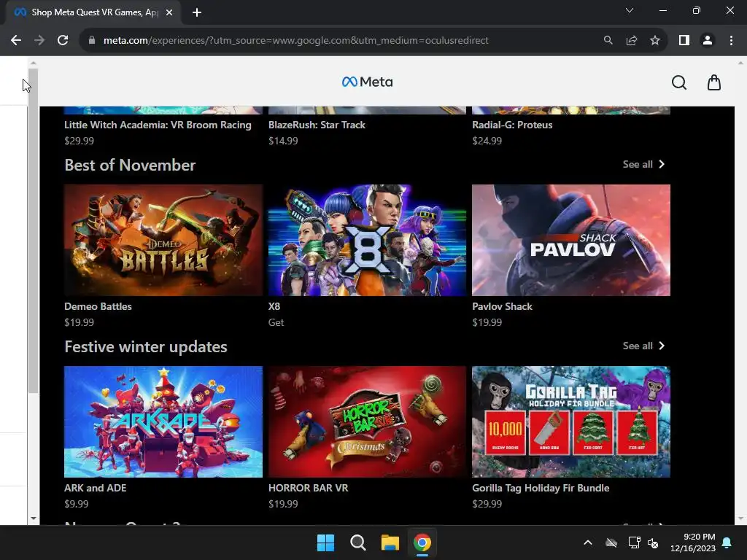Click the X8 title text
This screenshot has width=747, height=560.
point(274,307)
